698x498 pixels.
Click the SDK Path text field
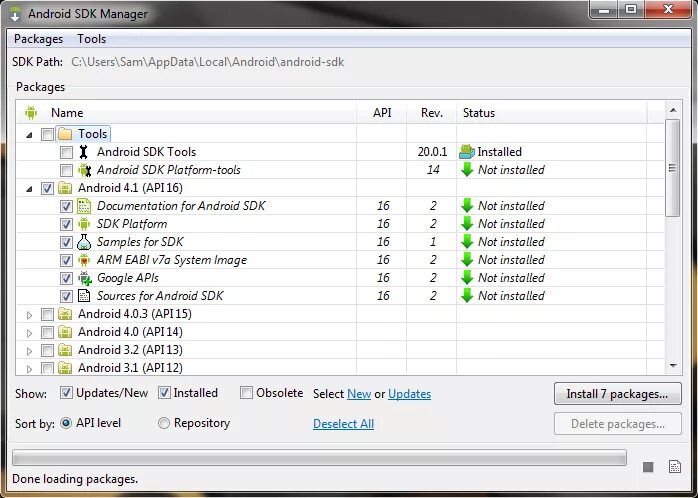(207, 62)
